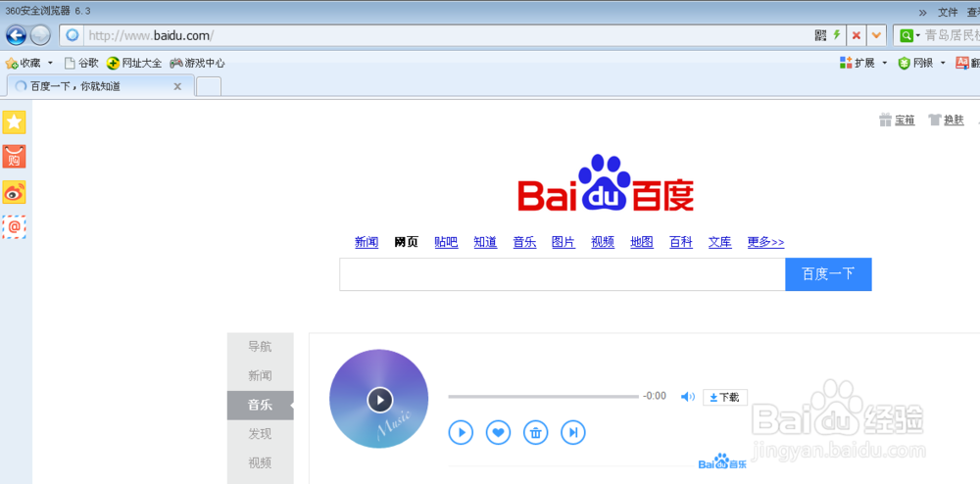This screenshot has height=484, width=980.
Task: Open the 文件 menu
Action: (948, 12)
